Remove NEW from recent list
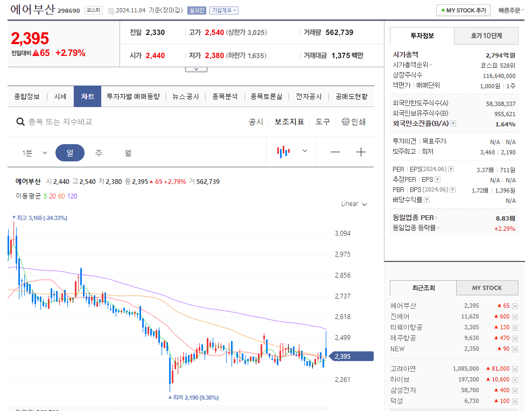 [x=515, y=349]
